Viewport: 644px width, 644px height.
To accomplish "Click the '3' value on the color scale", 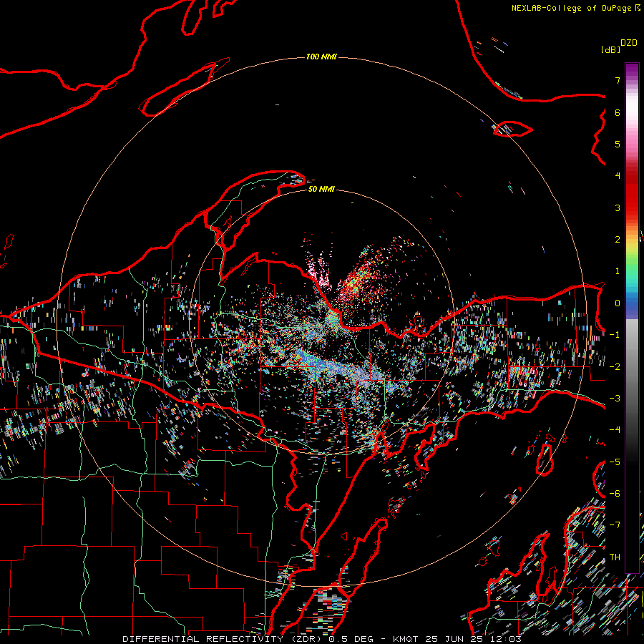I will pos(618,208).
